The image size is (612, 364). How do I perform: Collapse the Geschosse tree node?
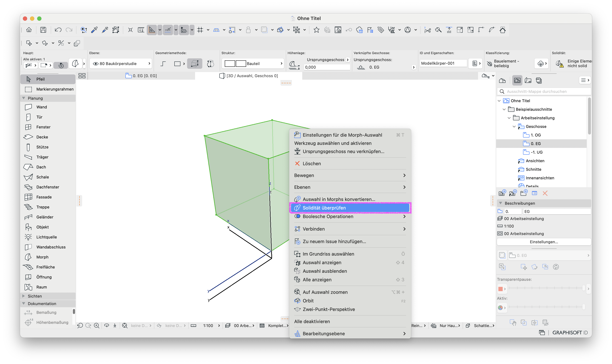(x=514, y=127)
